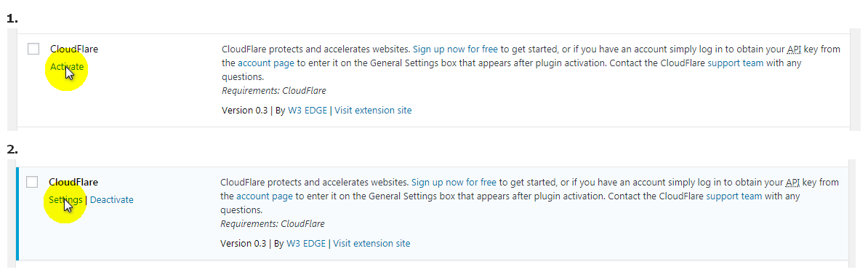
Task: Open CloudFlare Settings link
Action: click(x=65, y=199)
